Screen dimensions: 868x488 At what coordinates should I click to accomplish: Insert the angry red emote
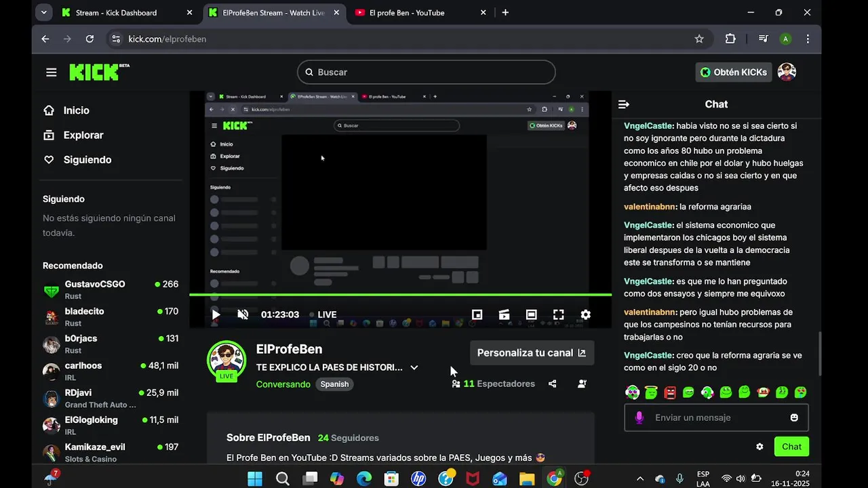click(670, 392)
